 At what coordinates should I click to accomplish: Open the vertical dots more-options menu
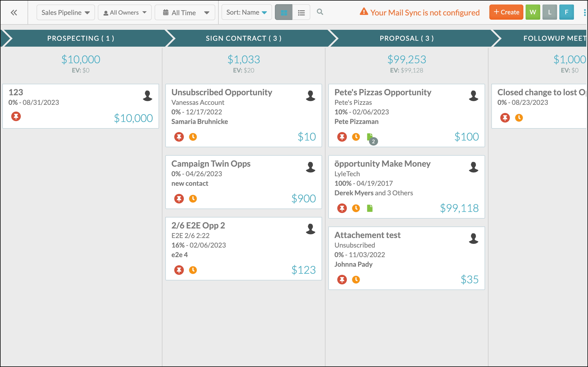[585, 12]
